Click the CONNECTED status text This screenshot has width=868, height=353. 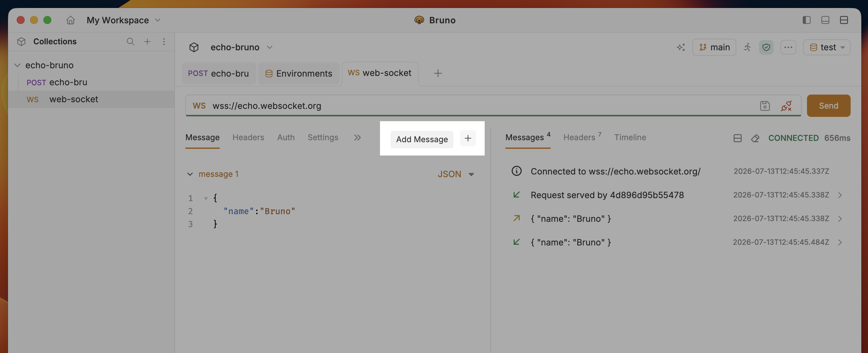(793, 138)
